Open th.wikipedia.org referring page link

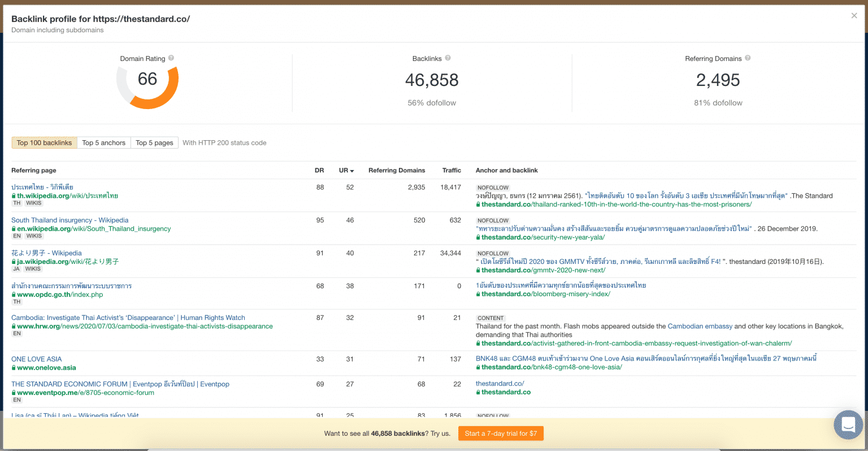(67, 196)
